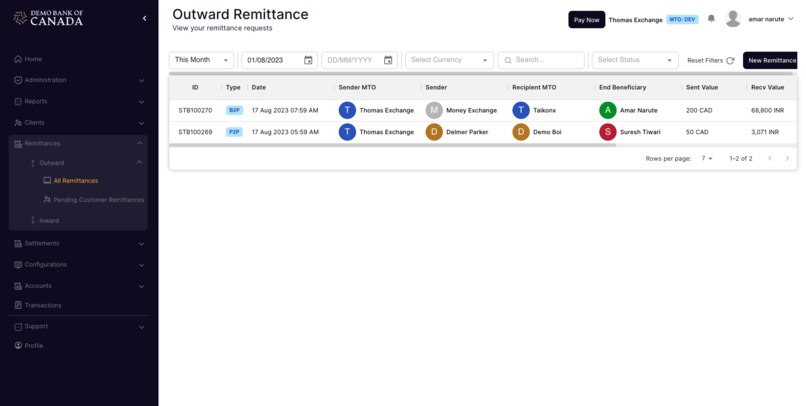Click Demo Boi recipient avatar
806x406 pixels.
pos(521,132)
